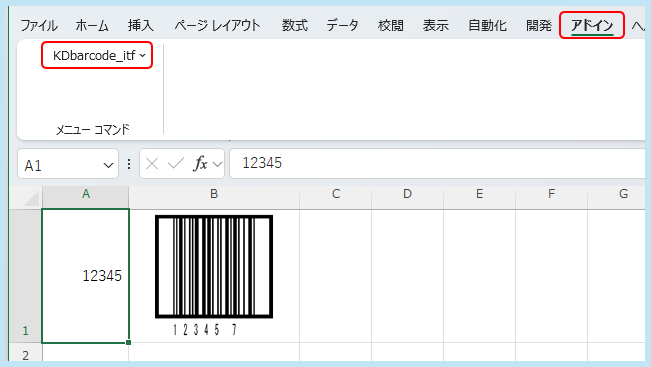
Task: Open the formula bar options dots
Action: pyautogui.click(x=129, y=164)
